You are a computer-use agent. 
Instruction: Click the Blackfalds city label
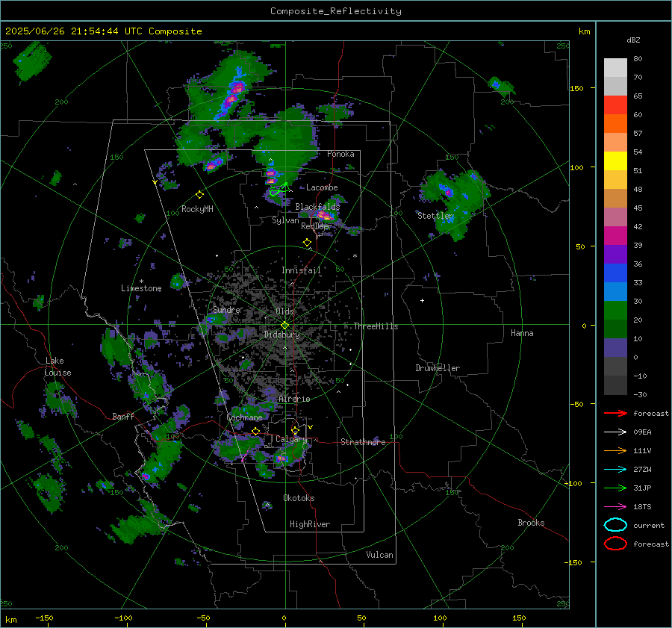click(317, 207)
